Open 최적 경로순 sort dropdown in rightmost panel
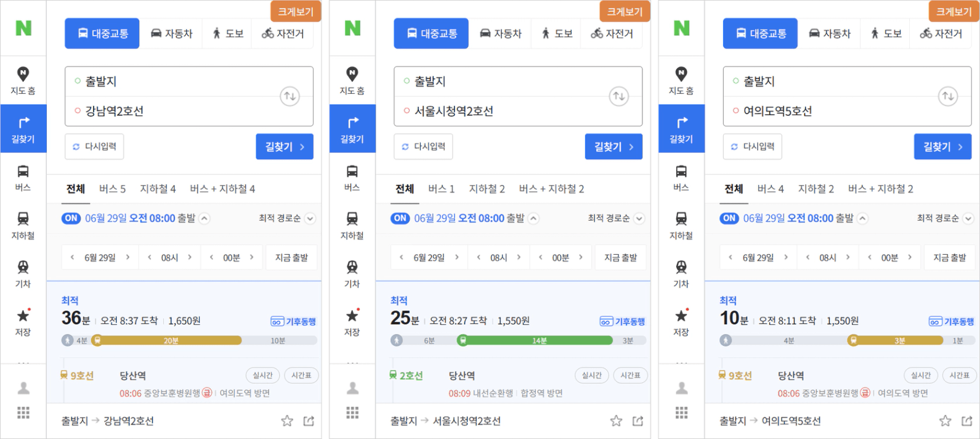Image resolution: width=980 pixels, height=439 pixels. point(946,218)
